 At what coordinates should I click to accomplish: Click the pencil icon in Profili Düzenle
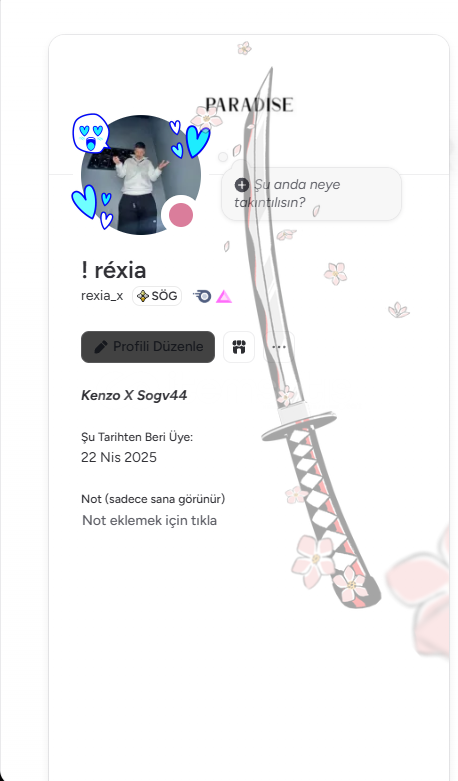[x=101, y=347]
